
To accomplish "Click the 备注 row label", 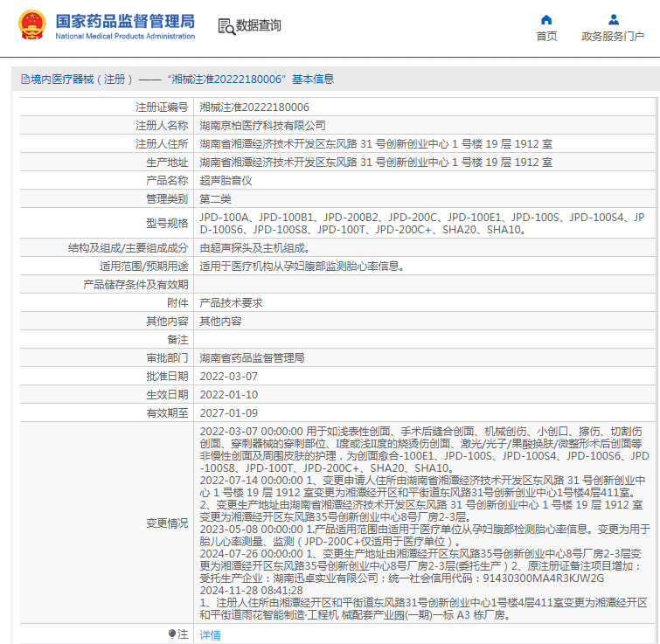I will (x=177, y=339).
